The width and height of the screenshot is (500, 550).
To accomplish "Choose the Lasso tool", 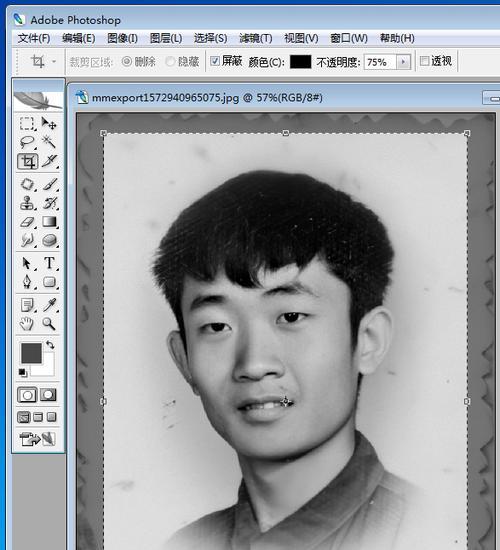I will [27, 142].
